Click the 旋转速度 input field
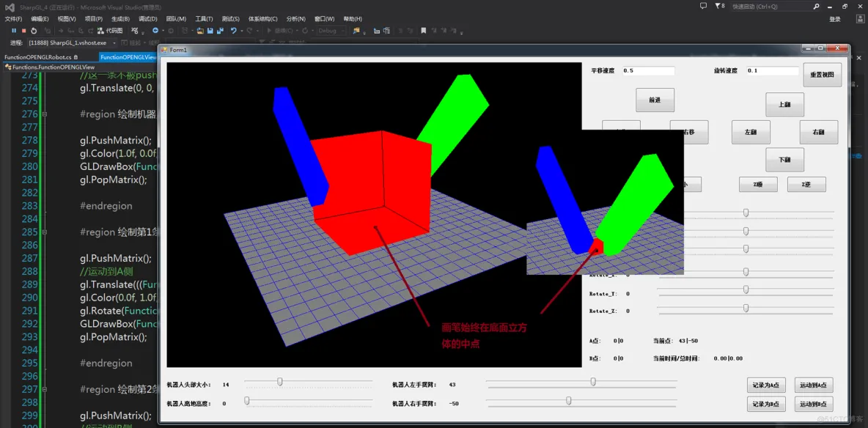868x428 pixels. pyautogui.click(x=772, y=71)
